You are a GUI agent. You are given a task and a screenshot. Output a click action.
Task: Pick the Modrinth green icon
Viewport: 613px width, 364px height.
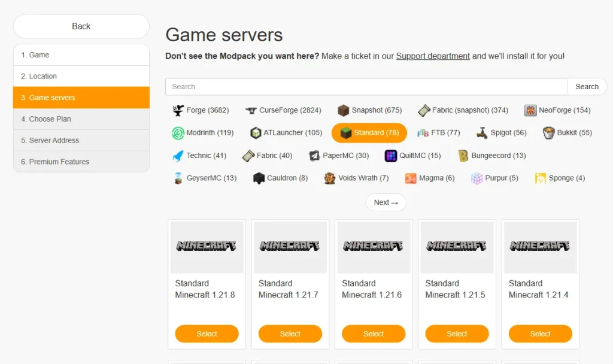[x=178, y=133]
